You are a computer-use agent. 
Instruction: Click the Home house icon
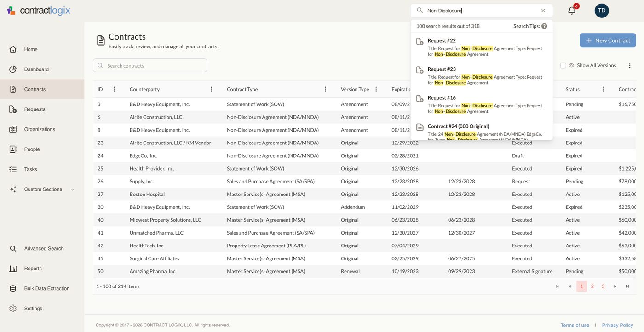pyautogui.click(x=13, y=49)
